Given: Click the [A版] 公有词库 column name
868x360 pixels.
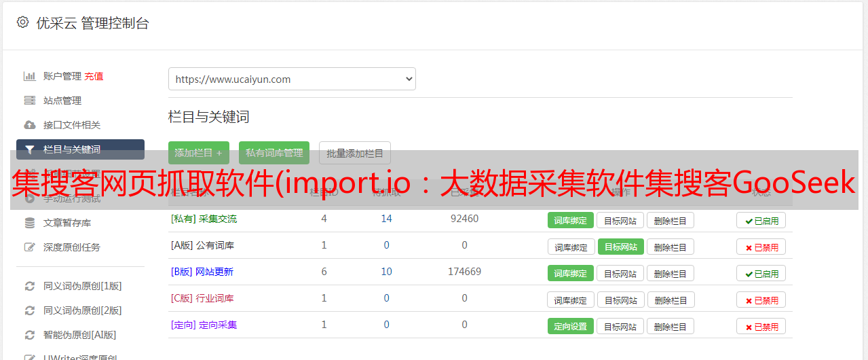Looking at the screenshot, I should coord(202,245).
